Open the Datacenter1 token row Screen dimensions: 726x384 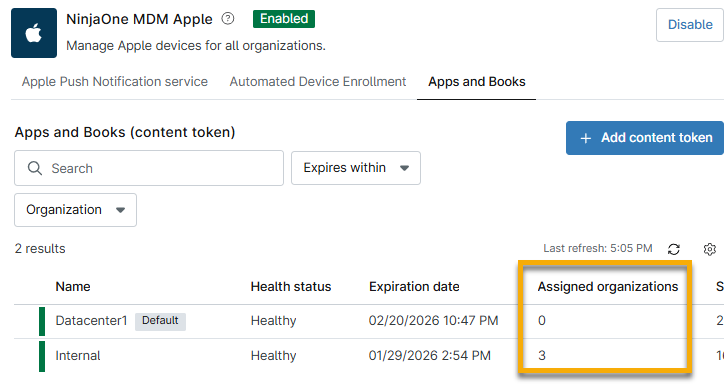point(369,321)
